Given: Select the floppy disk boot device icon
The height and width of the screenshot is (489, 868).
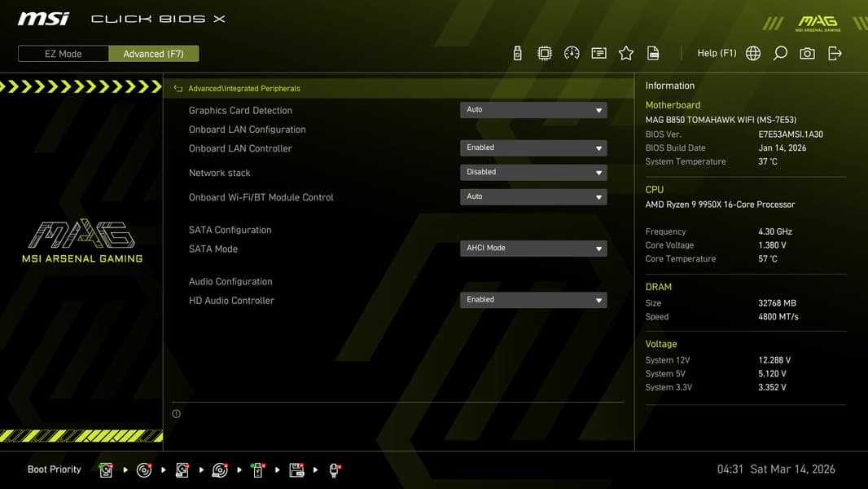Looking at the screenshot, I should pos(296,470).
